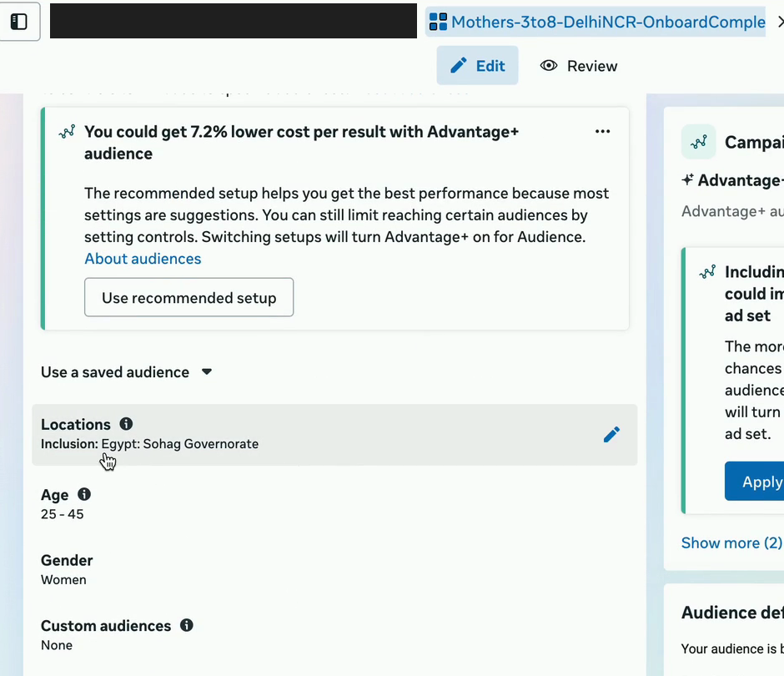Switch to the Review tab

579,66
